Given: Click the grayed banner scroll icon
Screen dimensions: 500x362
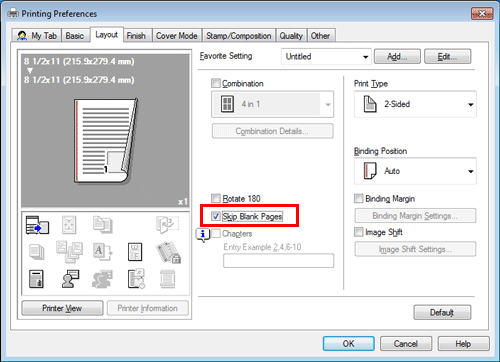Looking at the screenshot, I should [x=167, y=279].
